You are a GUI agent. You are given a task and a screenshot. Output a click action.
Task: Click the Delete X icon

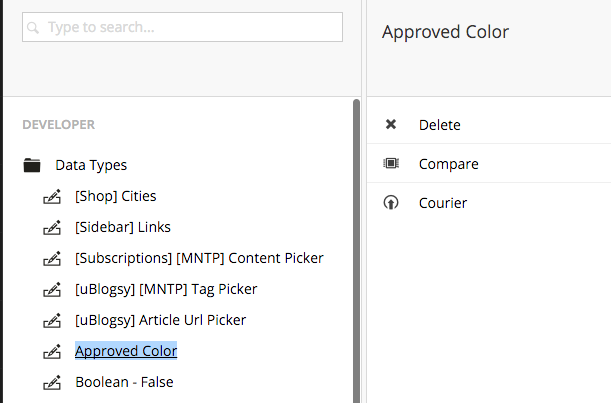click(391, 124)
